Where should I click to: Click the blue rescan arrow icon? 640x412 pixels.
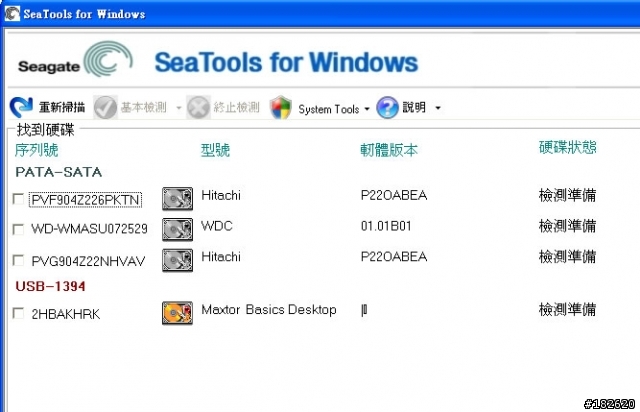pos(21,107)
